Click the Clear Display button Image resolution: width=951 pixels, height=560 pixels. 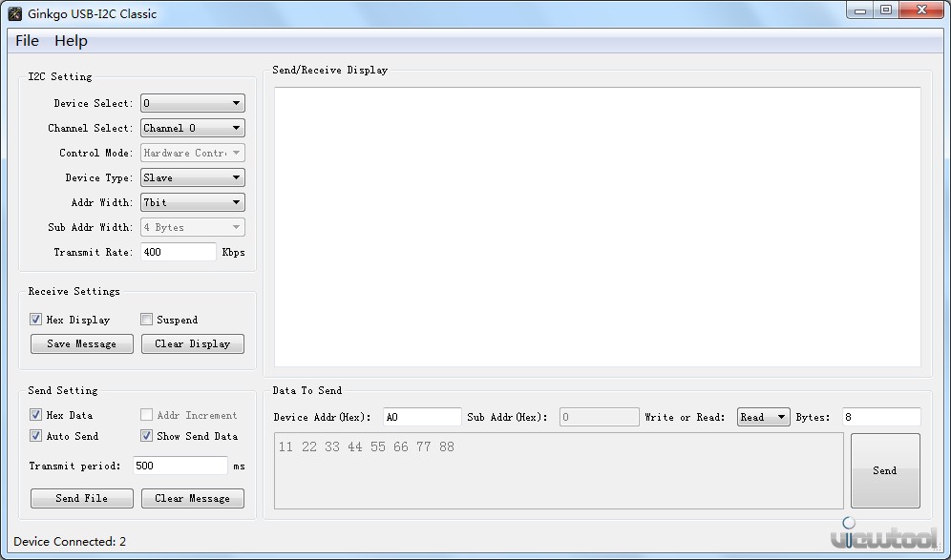coord(193,343)
